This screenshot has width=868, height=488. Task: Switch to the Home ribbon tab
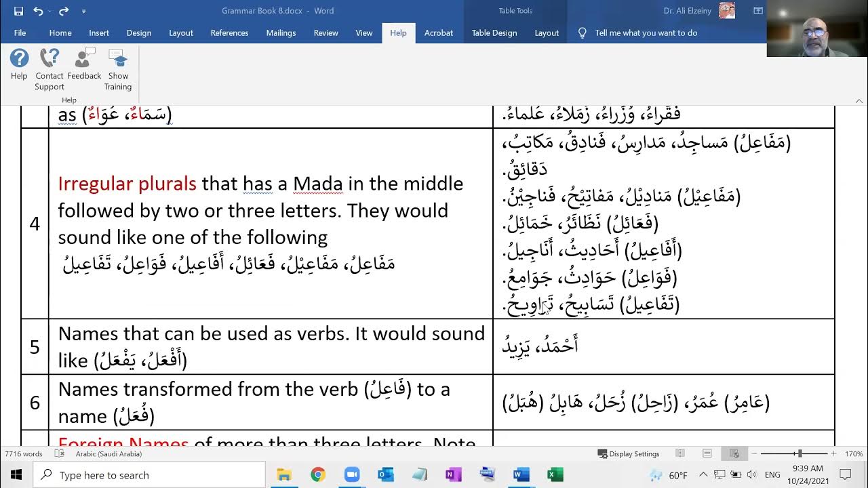click(60, 33)
